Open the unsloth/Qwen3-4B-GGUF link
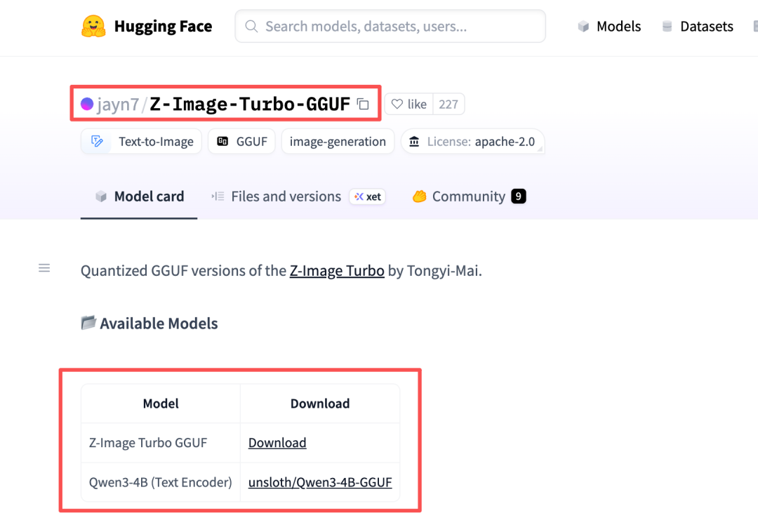The image size is (758, 532). 320,482
